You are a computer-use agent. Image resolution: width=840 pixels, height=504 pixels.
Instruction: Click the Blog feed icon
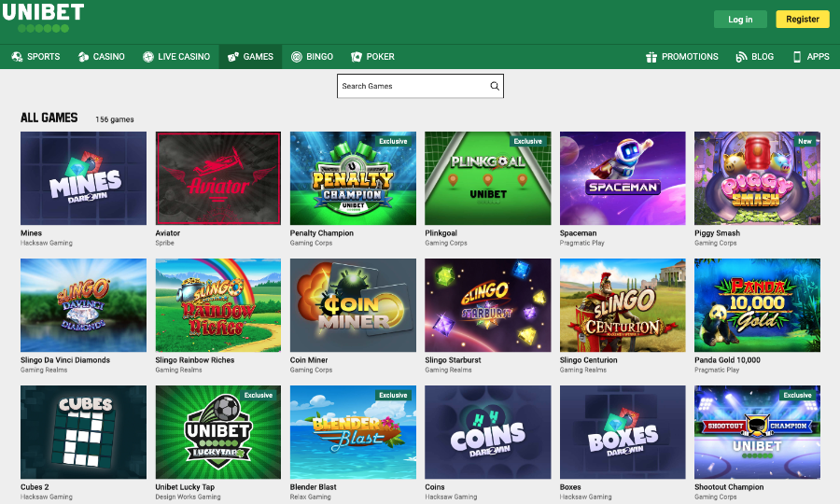741,57
